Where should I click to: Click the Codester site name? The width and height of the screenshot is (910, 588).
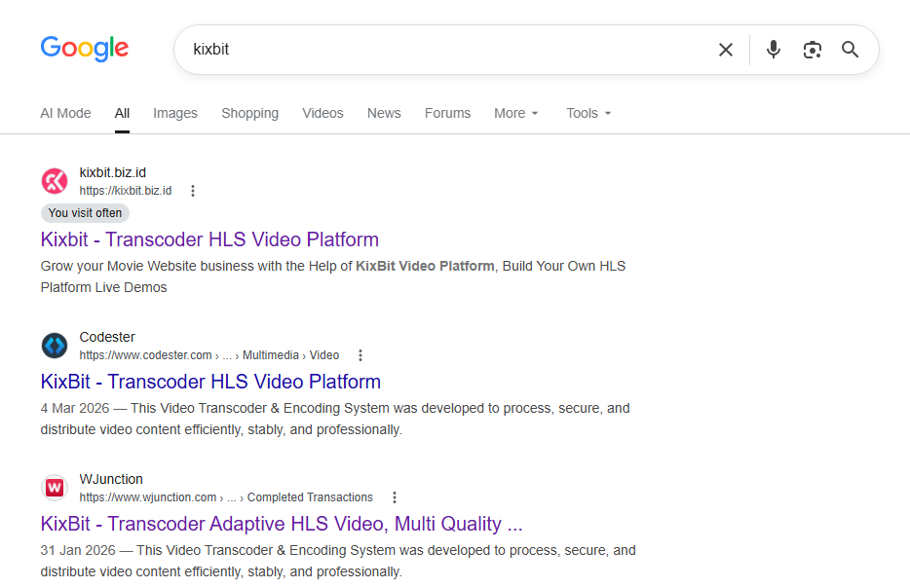point(107,337)
